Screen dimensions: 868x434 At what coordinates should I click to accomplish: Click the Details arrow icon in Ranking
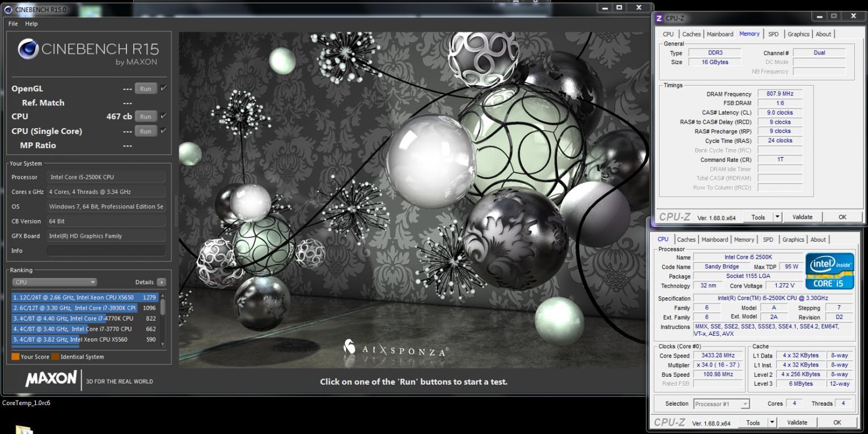click(x=162, y=282)
